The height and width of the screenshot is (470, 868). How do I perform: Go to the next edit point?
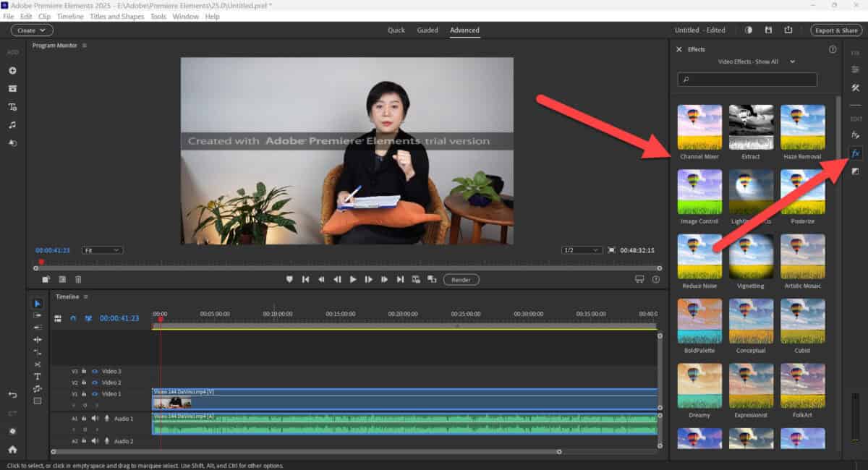[400, 279]
